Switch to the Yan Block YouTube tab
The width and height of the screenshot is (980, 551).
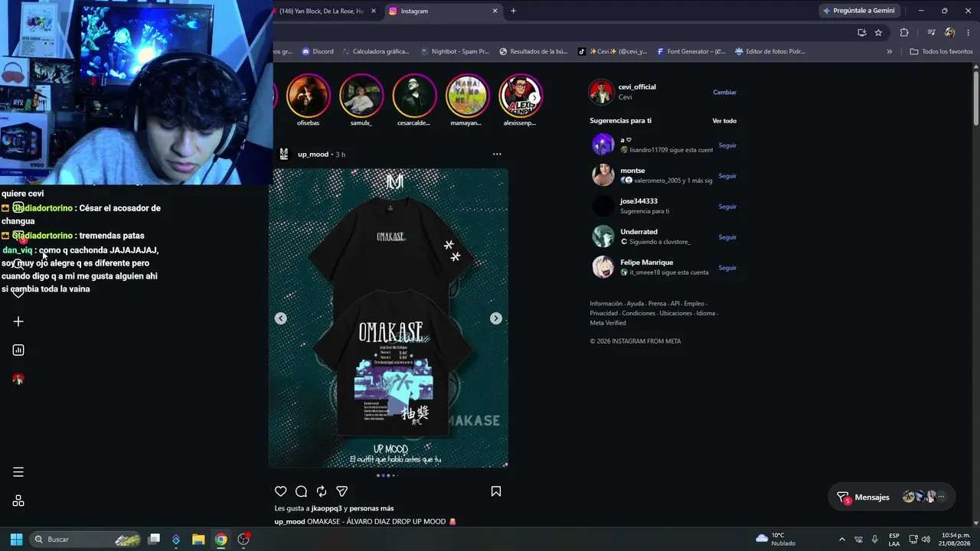coord(320,11)
